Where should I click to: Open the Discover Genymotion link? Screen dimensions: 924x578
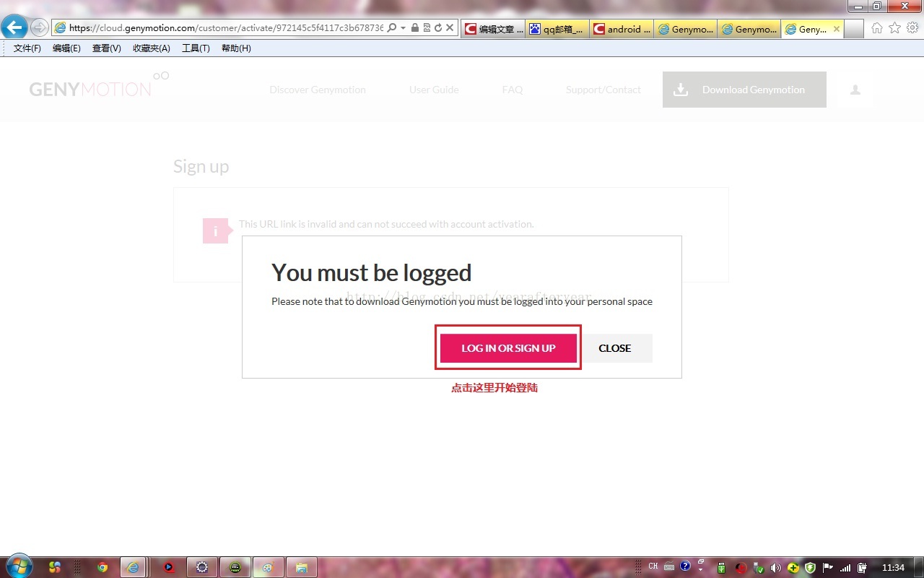click(318, 90)
